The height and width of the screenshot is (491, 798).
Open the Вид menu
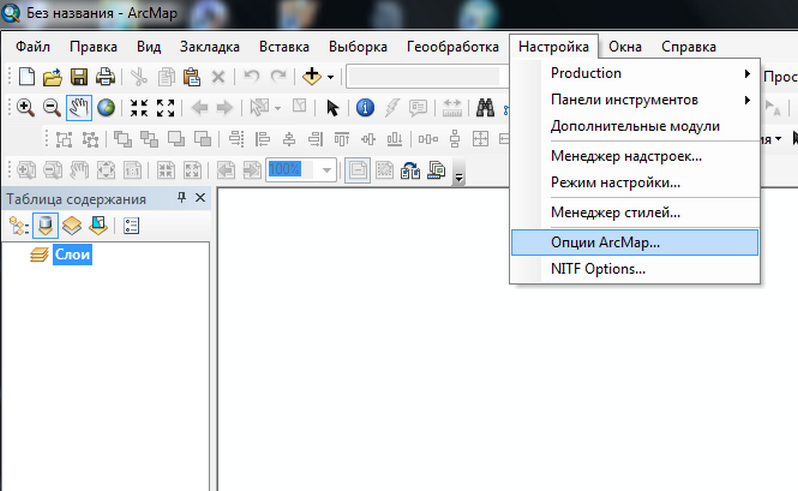pyautogui.click(x=149, y=46)
